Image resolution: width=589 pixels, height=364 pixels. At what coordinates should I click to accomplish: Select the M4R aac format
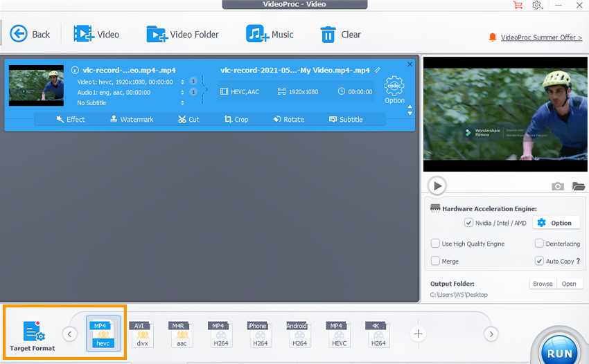point(182,334)
